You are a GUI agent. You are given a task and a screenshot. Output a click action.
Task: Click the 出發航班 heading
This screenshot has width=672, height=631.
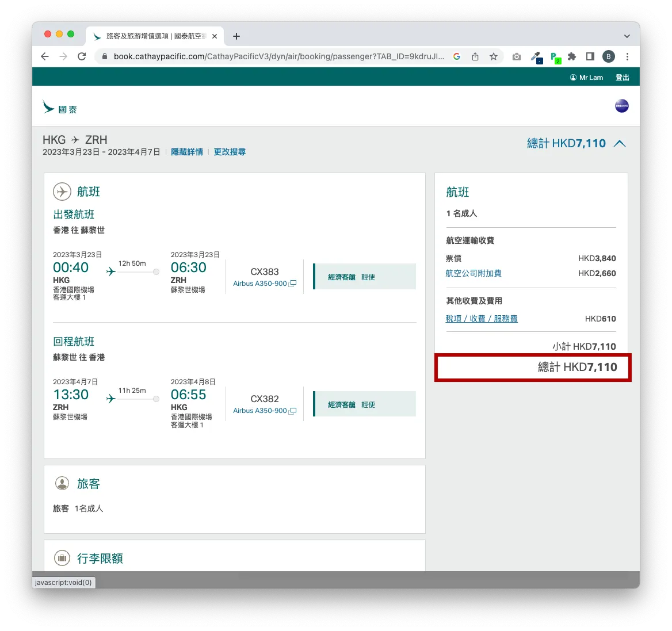coord(73,214)
